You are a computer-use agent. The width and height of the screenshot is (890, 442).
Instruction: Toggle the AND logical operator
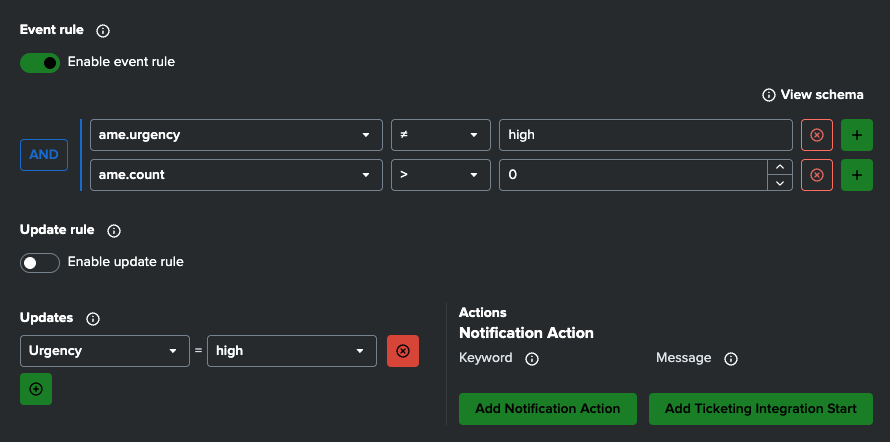(x=44, y=155)
